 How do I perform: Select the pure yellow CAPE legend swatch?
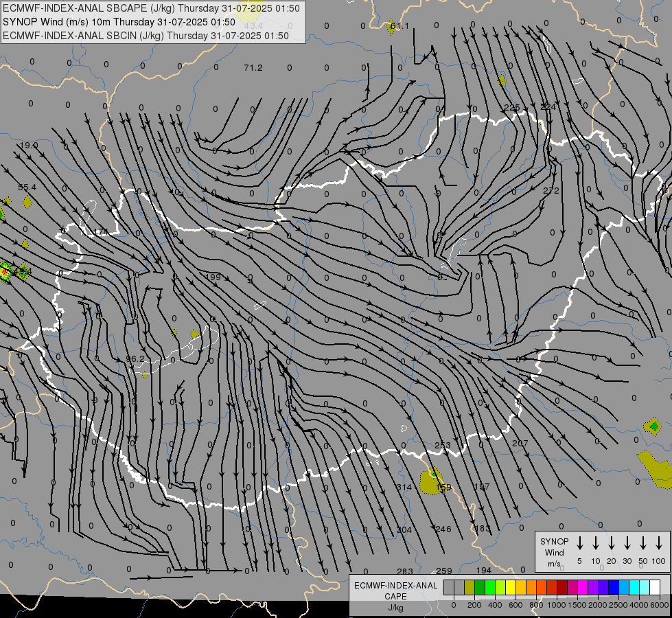point(511,588)
